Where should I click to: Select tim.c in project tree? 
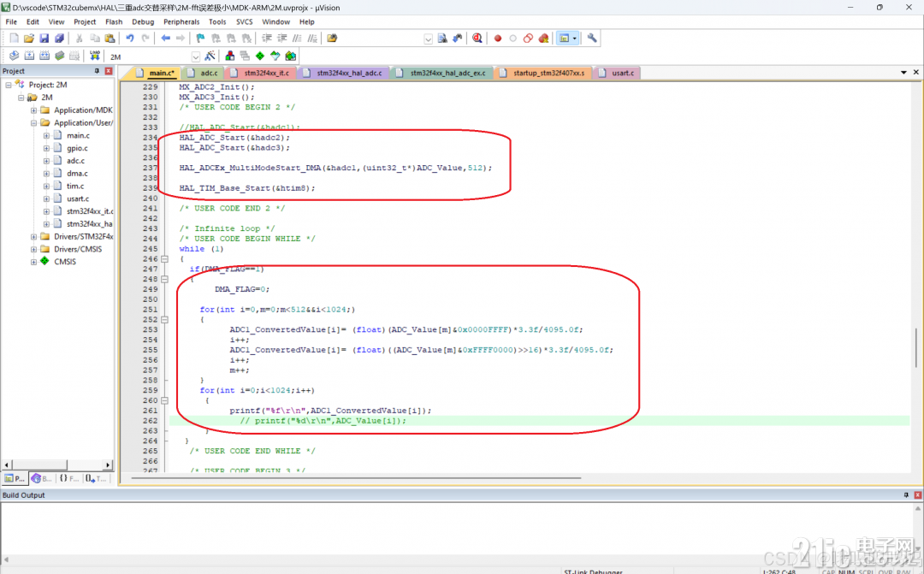[x=74, y=186]
